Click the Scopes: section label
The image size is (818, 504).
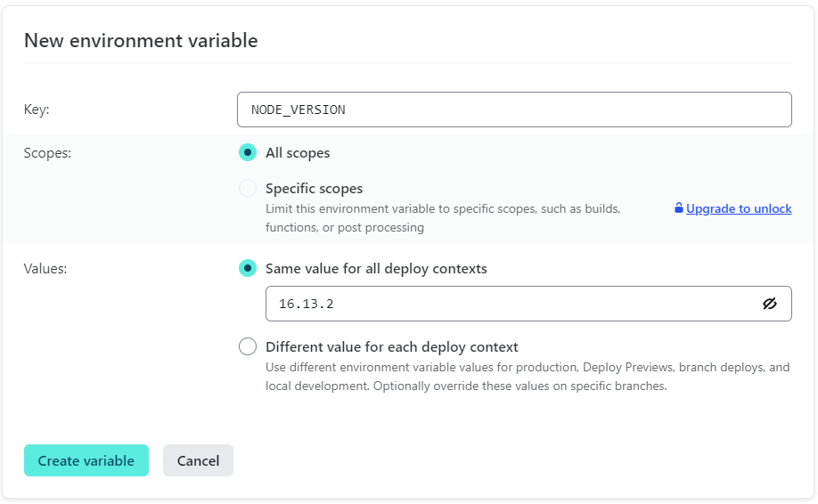[x=47, y=152]
